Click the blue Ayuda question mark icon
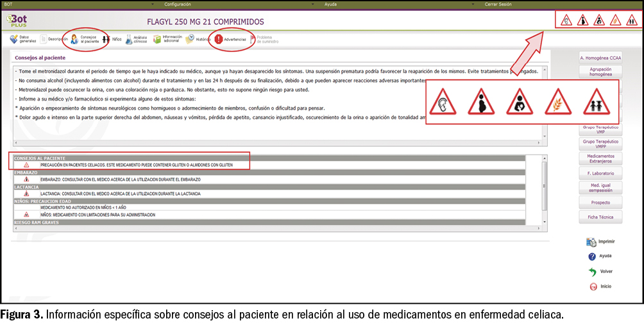644x323 pixels. pos(591,256)
